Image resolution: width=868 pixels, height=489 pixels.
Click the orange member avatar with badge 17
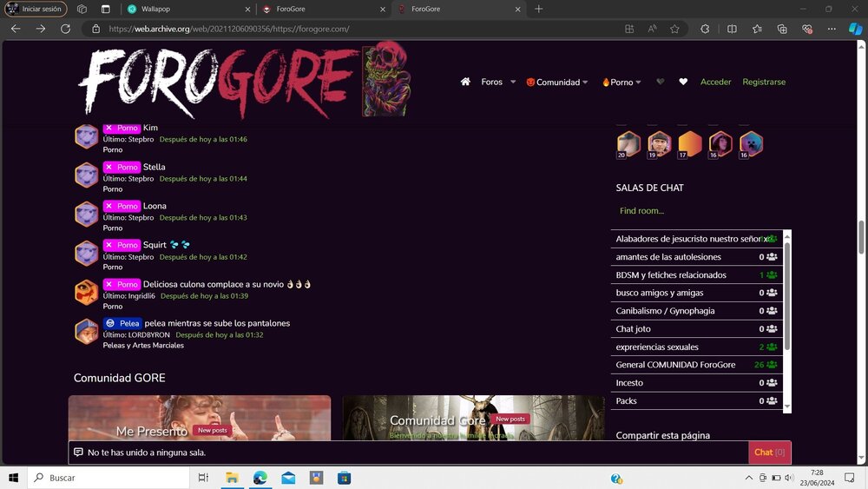[690, 144]
